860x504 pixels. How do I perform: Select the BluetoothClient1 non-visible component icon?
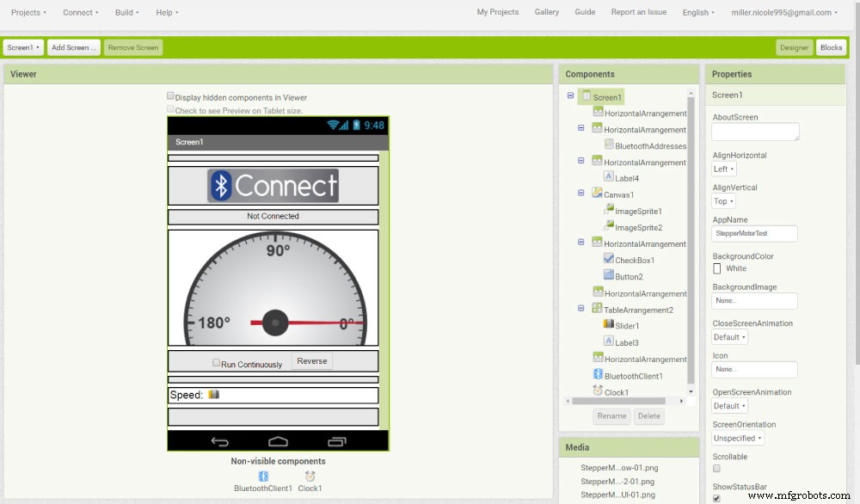tap(263, 476)
